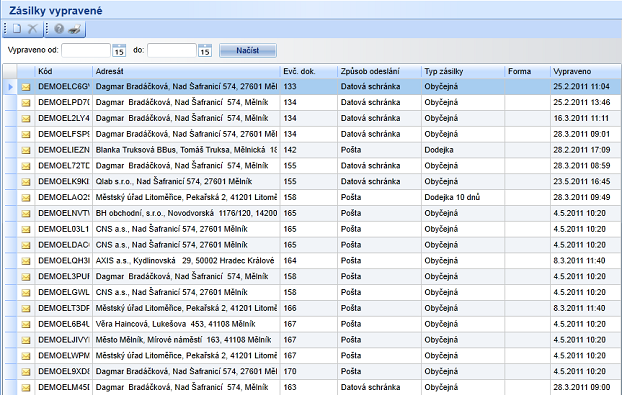
Task: Click envelope icon of row DEMOELGWL
Action: coord(26,293)
